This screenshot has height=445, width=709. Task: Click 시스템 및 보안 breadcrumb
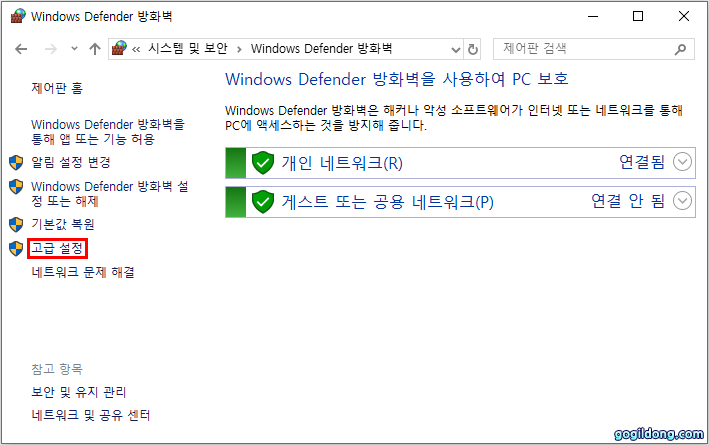pos(188,48)
